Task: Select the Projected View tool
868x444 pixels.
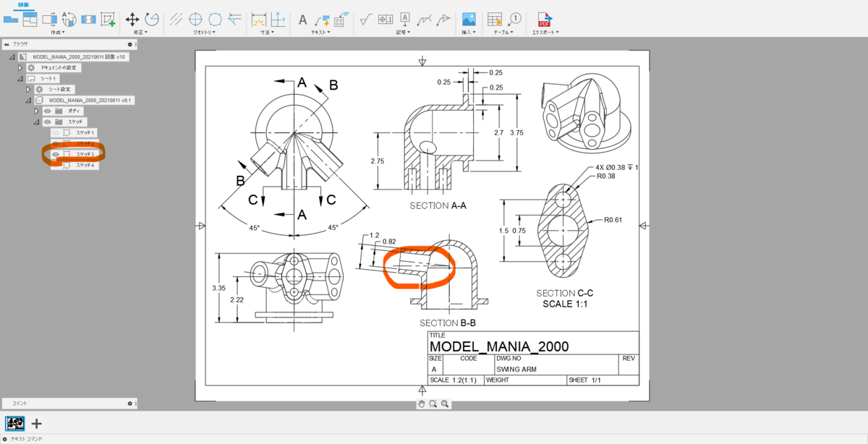Action: (30, 19)
